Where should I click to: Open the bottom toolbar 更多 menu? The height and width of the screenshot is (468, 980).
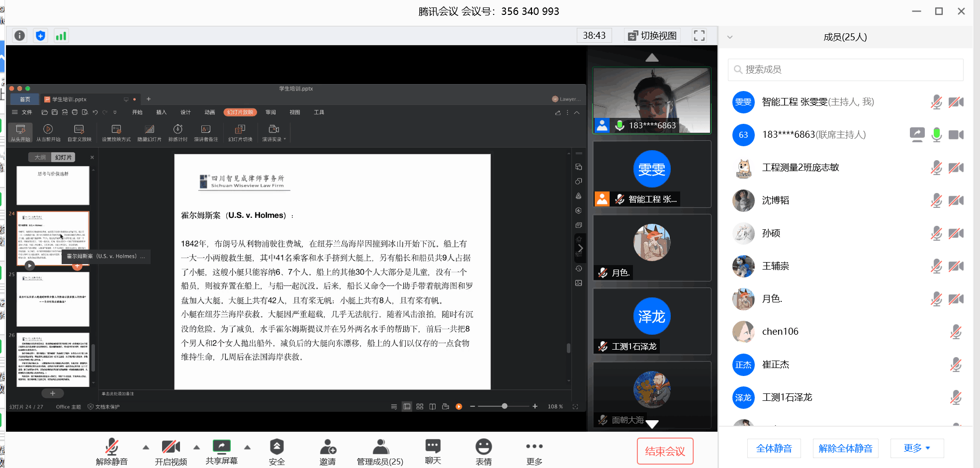534,452
